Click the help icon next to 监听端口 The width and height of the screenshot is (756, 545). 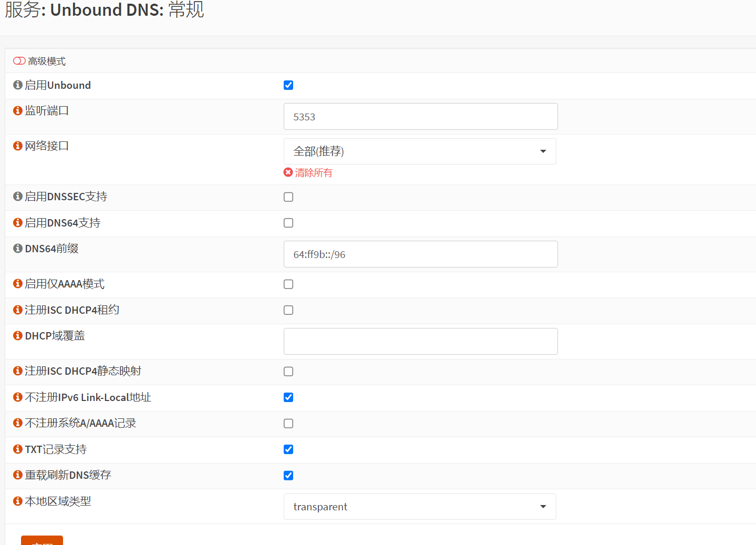[18, 111]
